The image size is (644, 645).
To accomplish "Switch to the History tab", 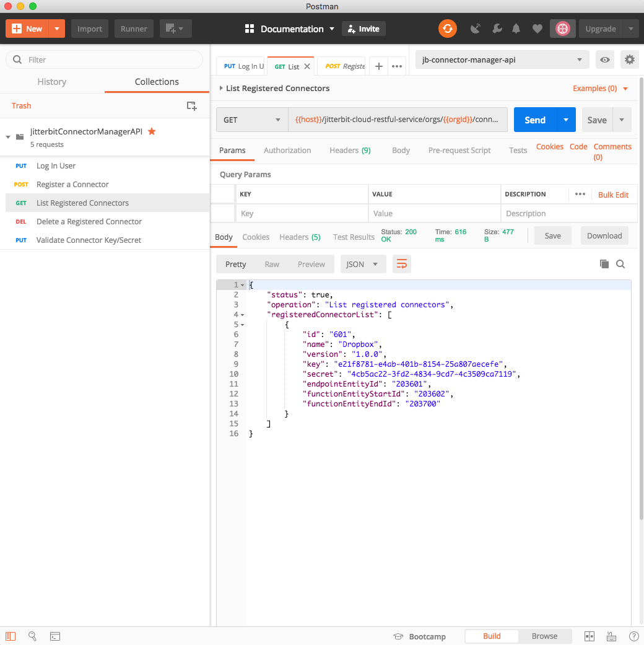I will point(52,82).
